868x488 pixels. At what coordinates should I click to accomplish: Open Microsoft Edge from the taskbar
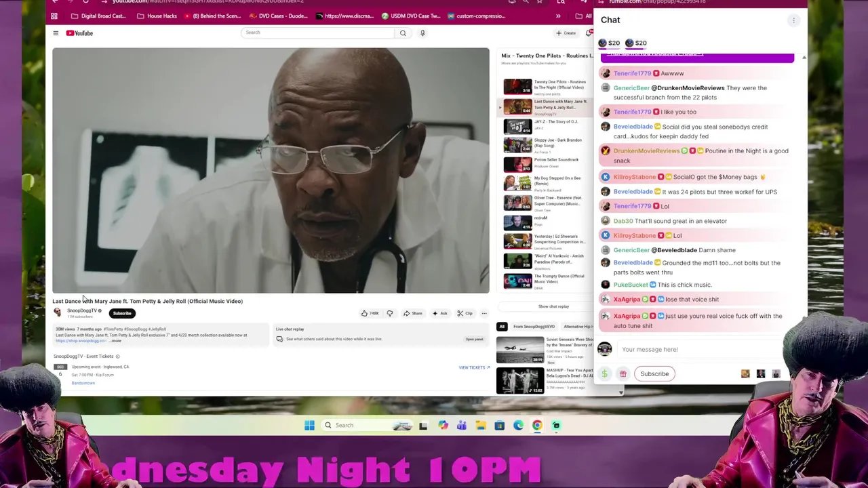(x=519, y=425)
